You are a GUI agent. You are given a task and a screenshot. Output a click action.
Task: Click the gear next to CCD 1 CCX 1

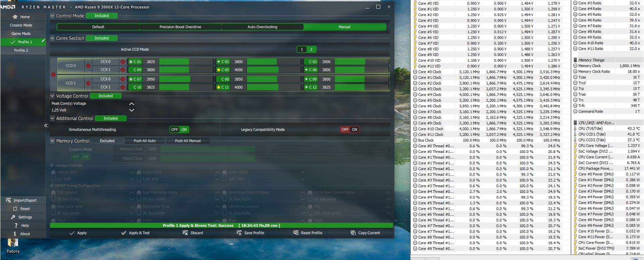(x=123, y=87)
